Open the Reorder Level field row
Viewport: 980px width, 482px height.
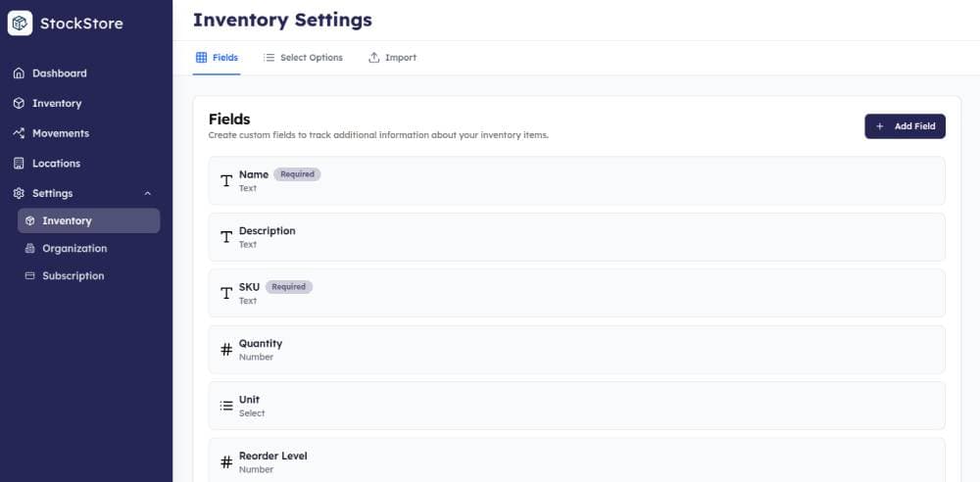(x=576, y=460)
